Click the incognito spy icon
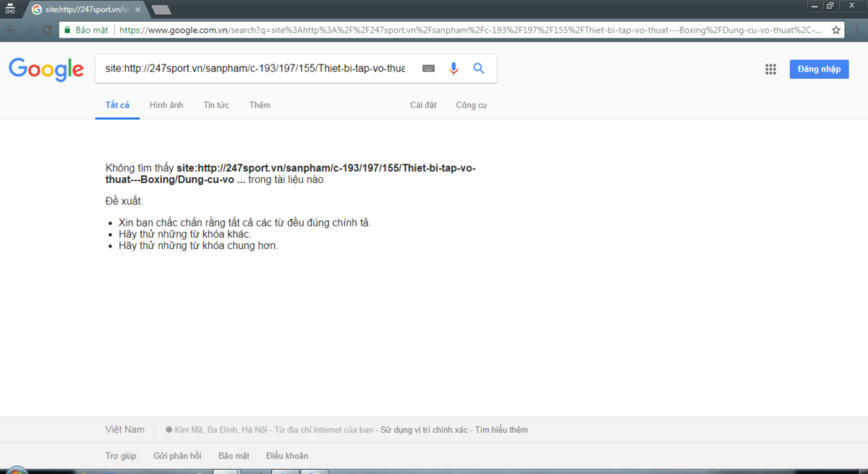Screen dimensions: 868x474 pyautogui.click(x=10, y=9)
